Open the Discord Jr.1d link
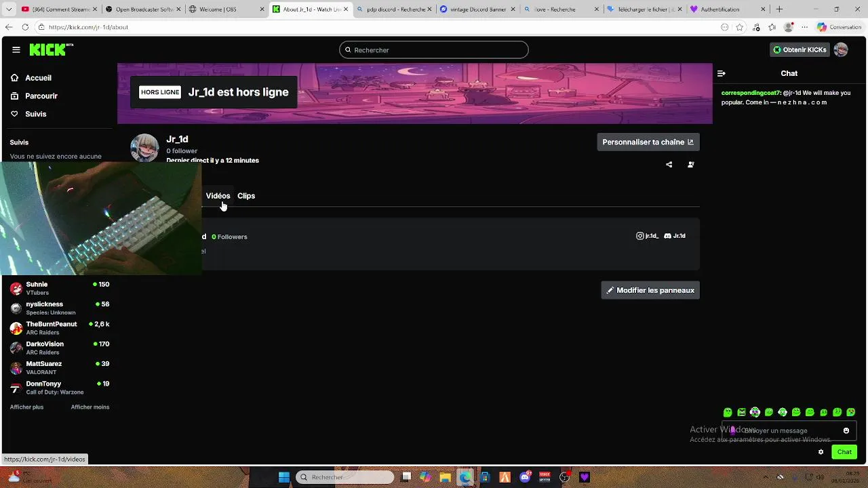Viewport: 868px width, 488px height. click(x=675, y=236)
